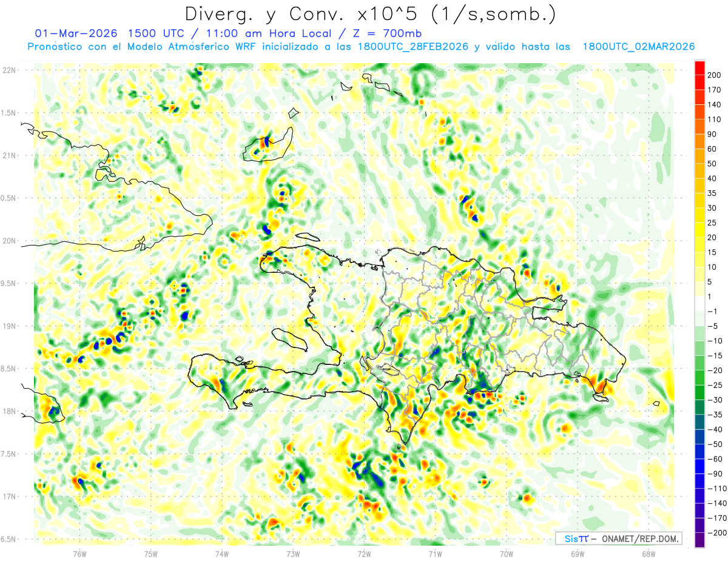Screen dimensions: 728x562
Task: Click the "50" value on the color scale
Action: [x=712, y=164]
